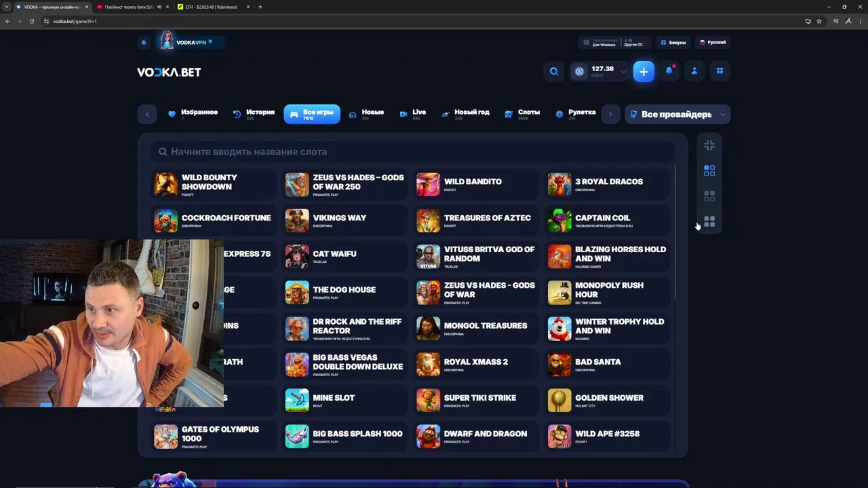
Task: Click the home icon beside VODKAVPN
Action: pyautogui.click(x=144, y=42)
